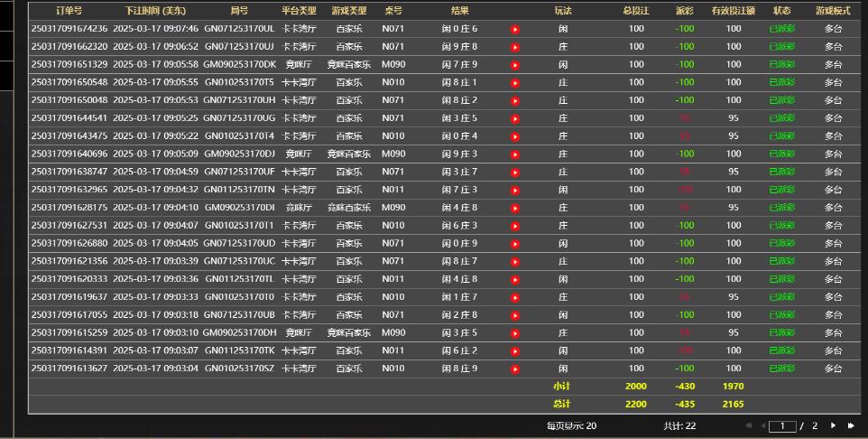Play replay for round GN071253170UF

pyautogui.click(x=515, y=172)
